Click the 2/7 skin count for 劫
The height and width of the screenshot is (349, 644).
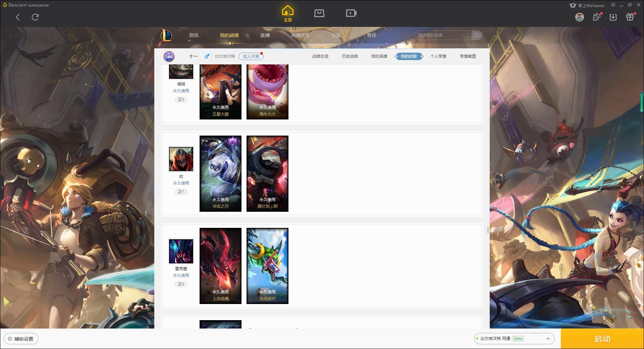click(x=181, y=192)
